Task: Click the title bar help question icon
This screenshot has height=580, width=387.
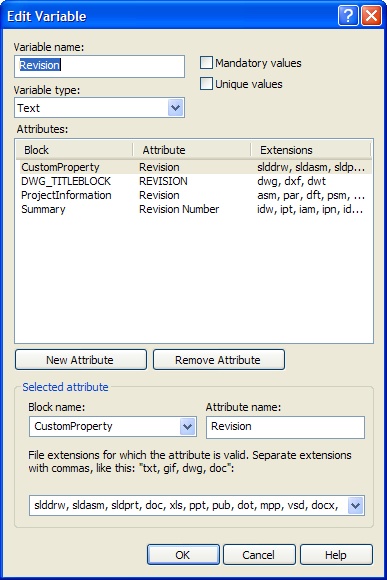Action: (x=348, y=16)
